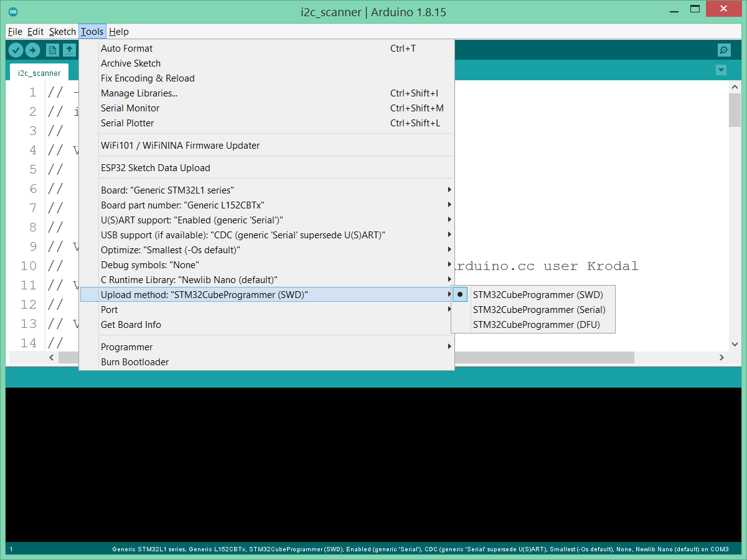Launch Serial Plotter
Viewport: 747px width, 560px height.
pyautogui.click(x=267, y=123)
